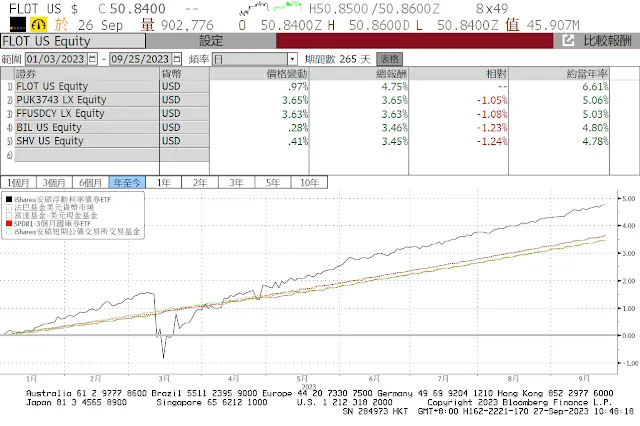The height and width of the screenshot is (426, 640).
Task: Click the -1.24% relative value for SHV
Action: (491, 141)
